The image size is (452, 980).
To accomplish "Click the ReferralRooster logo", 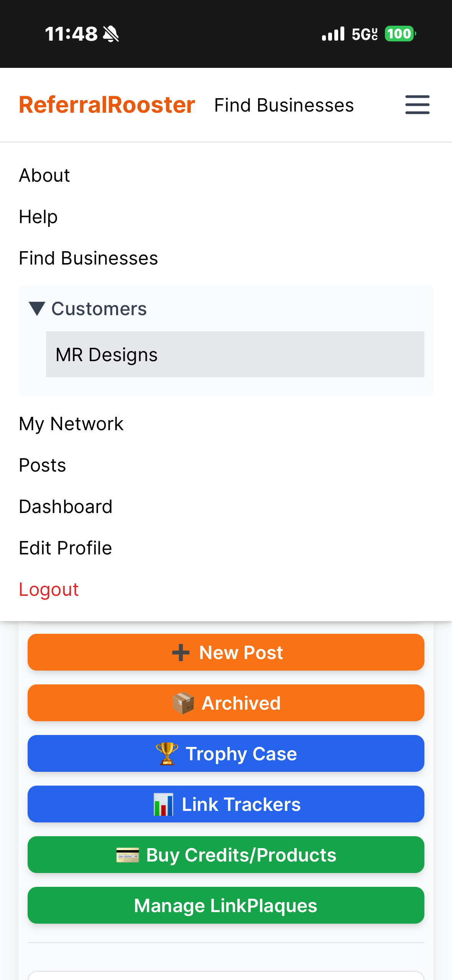I will [107, 105].
